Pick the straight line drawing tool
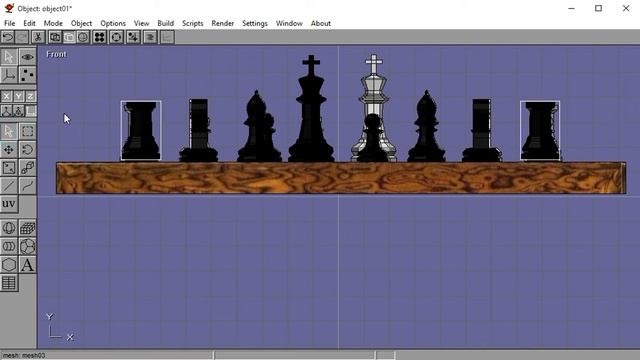The image size is (640, 360). pos(9,186)
